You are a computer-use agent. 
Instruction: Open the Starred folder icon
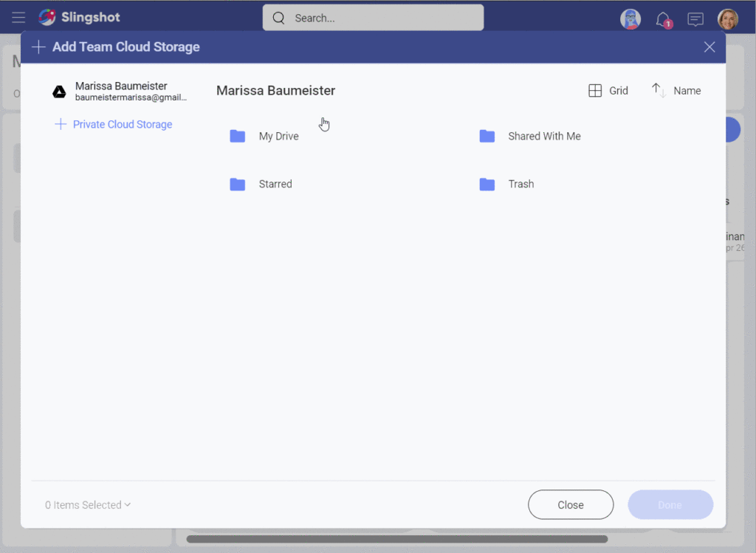tap(238, 184)
